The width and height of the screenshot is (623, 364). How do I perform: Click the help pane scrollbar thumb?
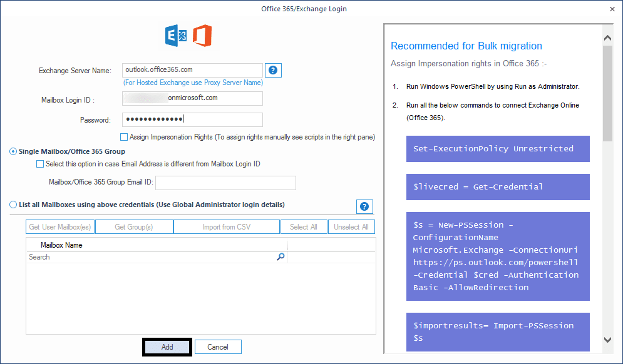coord(607,93)
